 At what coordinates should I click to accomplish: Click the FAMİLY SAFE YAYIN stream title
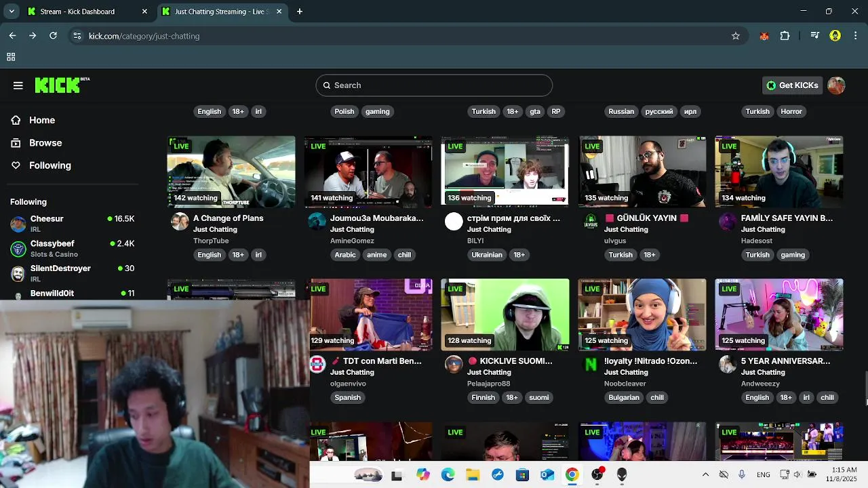pos(787,218)
